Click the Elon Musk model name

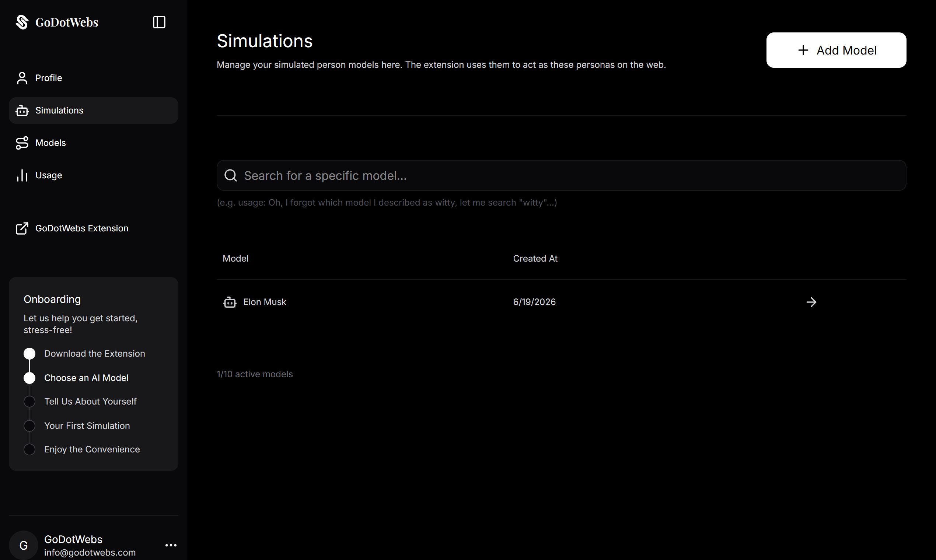(265, 302)
